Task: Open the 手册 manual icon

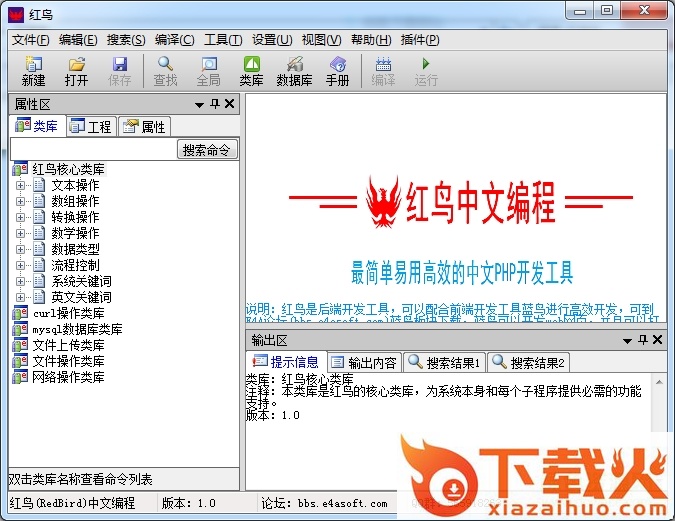Action: (x=338, y=64)
